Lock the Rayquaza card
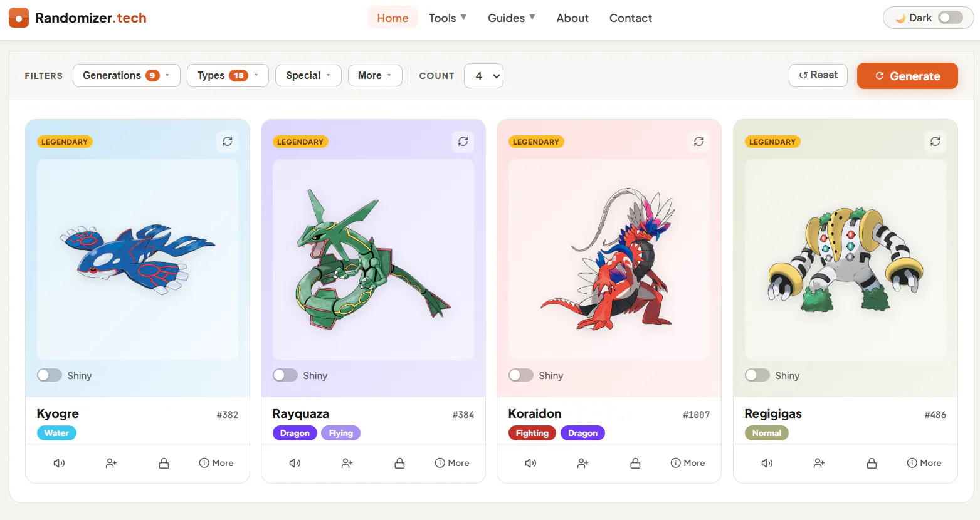980x520 pixels. click(399, 463)
